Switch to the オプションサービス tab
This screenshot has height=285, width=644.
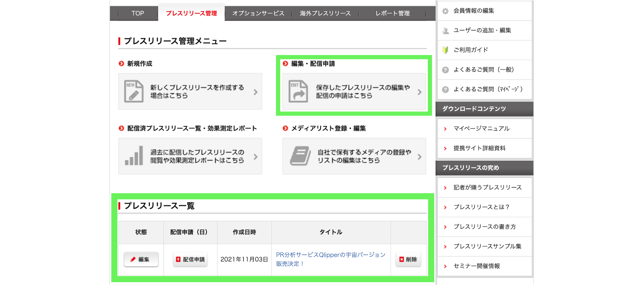tap(258, 13)
